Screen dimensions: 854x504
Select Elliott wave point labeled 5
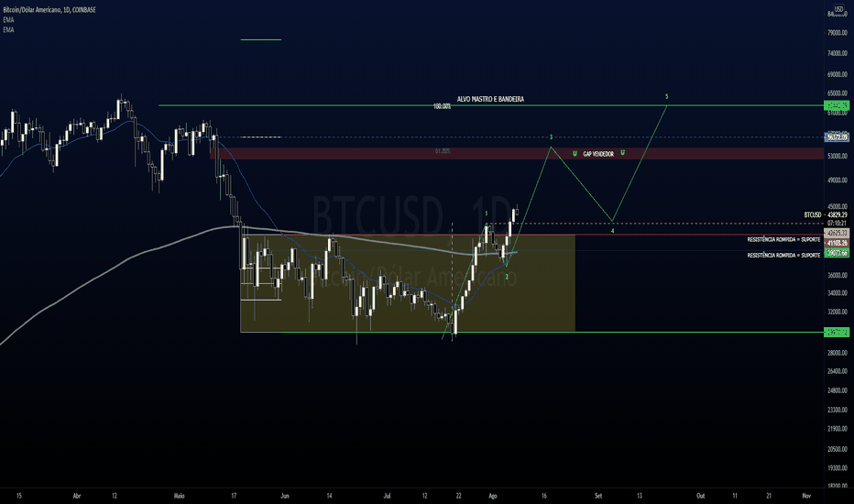[667, 97]
